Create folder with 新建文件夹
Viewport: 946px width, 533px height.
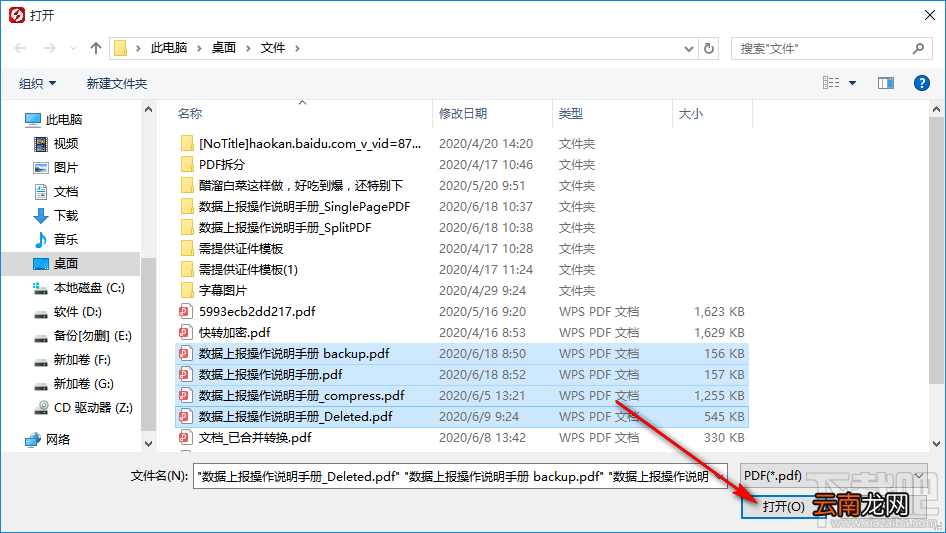coord(116,83)
